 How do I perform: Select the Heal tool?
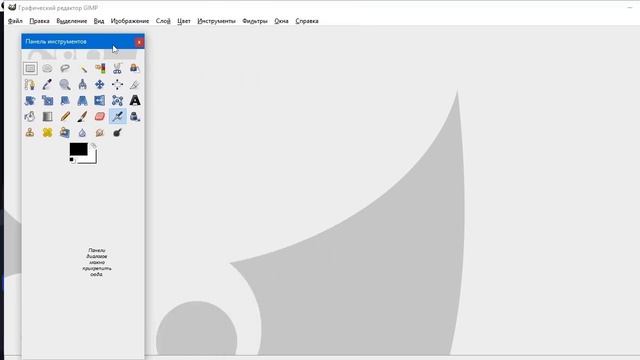[x=47, y=133]
